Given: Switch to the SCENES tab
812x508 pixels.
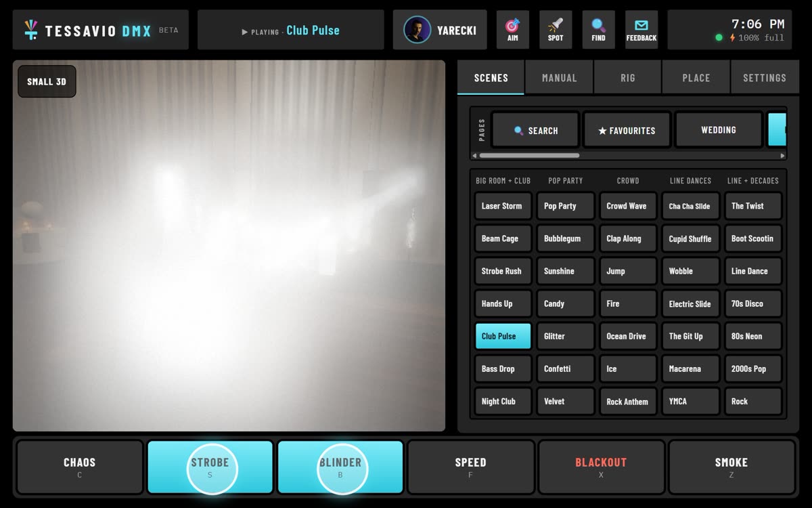Looking at the screenshot, I should coord(491,77).
